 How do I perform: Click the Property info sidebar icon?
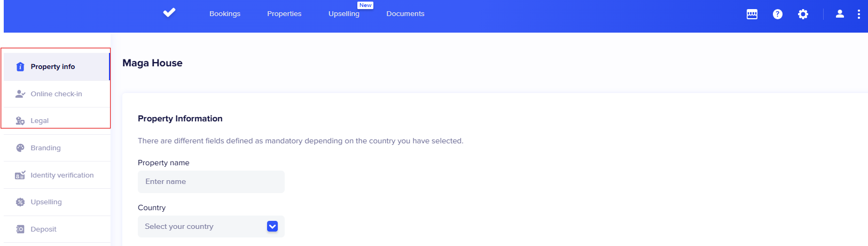[20, 67]
